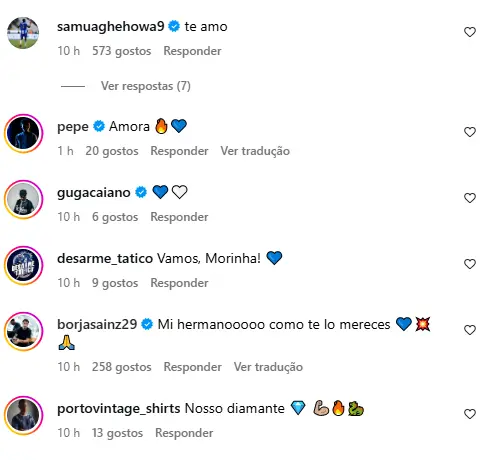Expand Ver respostas (7) replies
This screenshot has width=484, height=460.
(146, 86)
